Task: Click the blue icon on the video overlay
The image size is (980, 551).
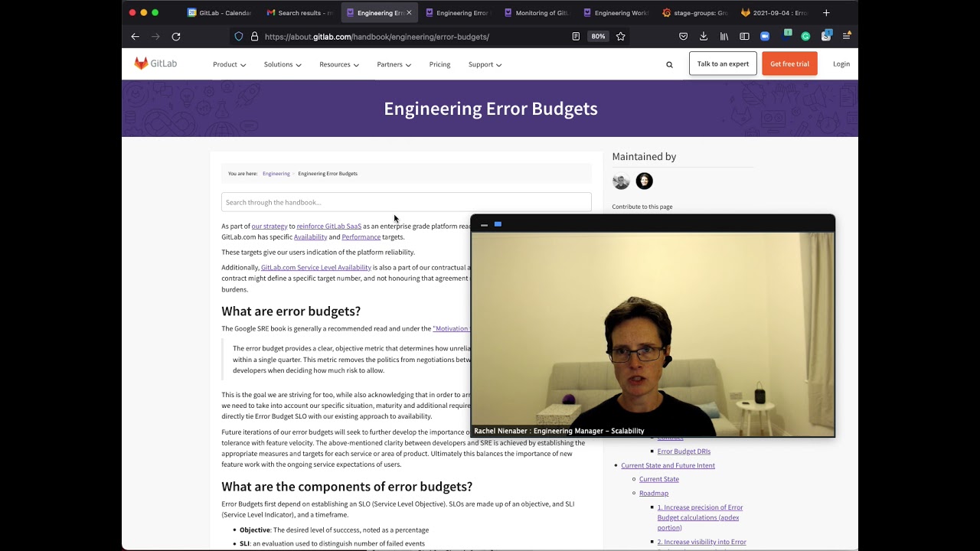Action: [498, 224]
